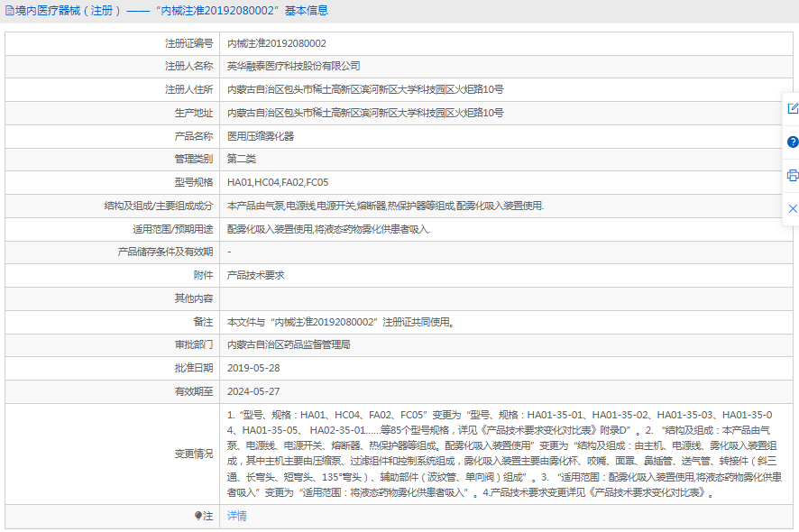Click approval date 2019-05-28
This screenshot has width=799, height=532.
click(253, 368)
